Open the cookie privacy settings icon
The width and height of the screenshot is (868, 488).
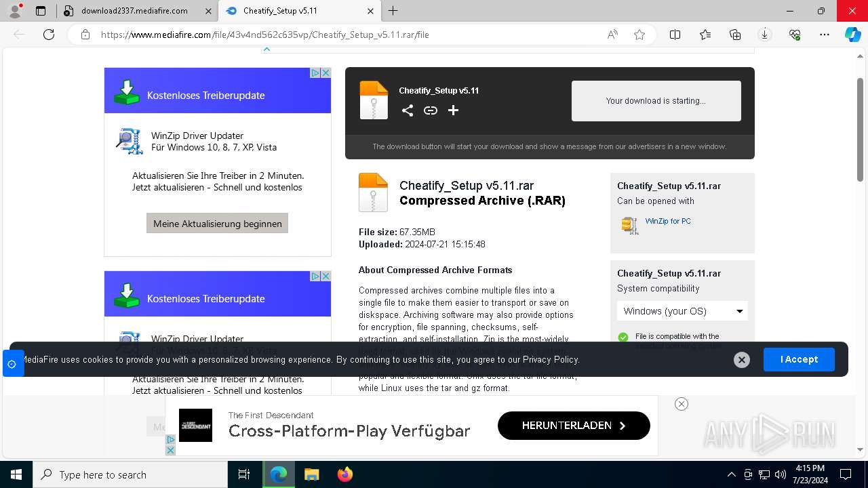[x=12, y=364]
